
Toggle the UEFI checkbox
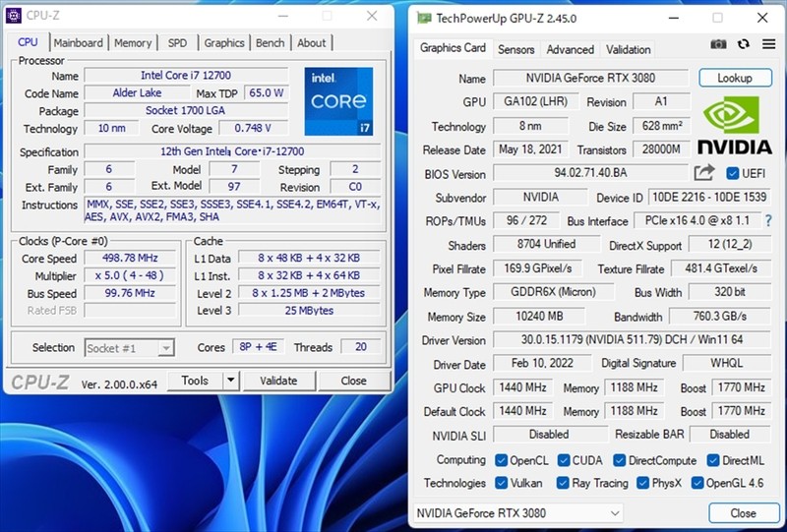733,174
